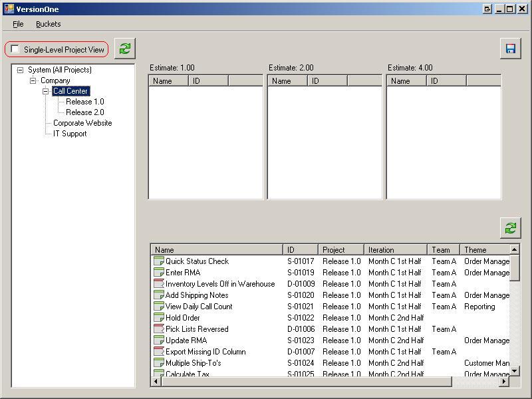
Task: Click the story icon beside Update RMA
Action: [159, 340]
